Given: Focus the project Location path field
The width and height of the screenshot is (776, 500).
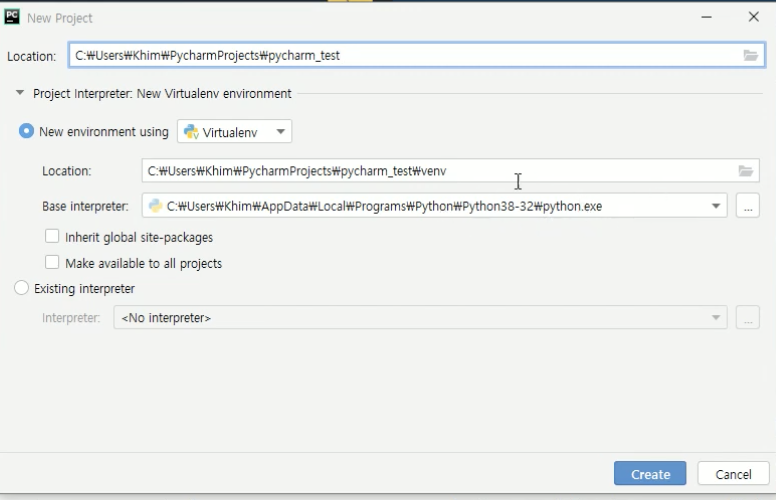Looking at the screenshot, I should 417,55.
